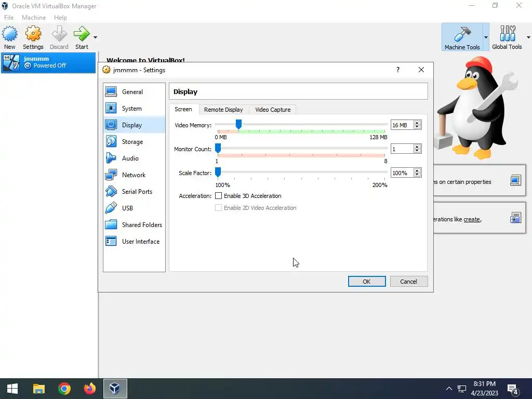532x399 pixels.
Task: Launch Google Chrome from the taskbar
Action: (x=64, y=389)
